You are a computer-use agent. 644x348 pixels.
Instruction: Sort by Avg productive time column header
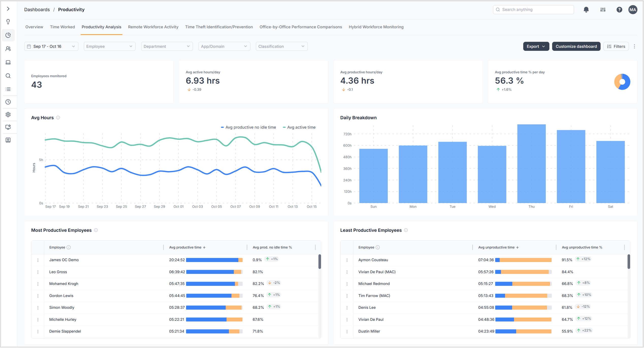pos(187,248)
